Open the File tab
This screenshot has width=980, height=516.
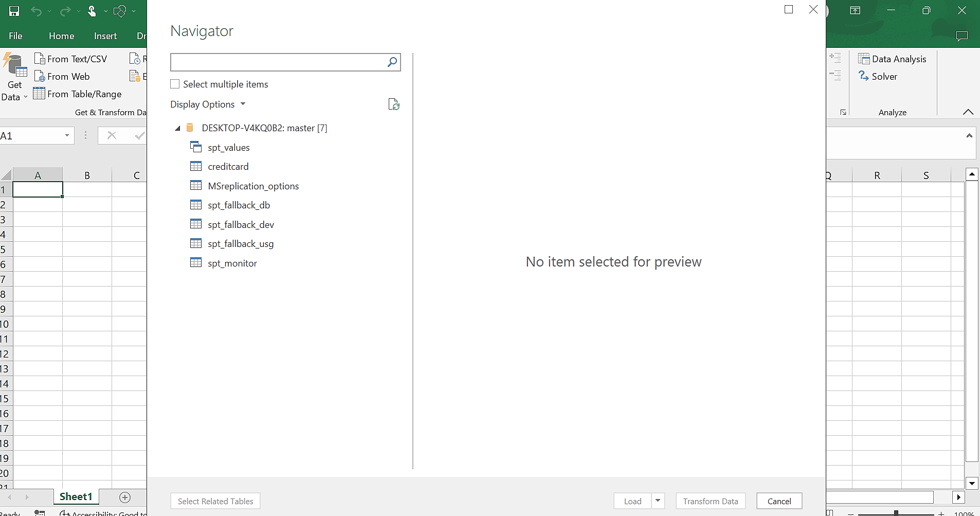15,36
